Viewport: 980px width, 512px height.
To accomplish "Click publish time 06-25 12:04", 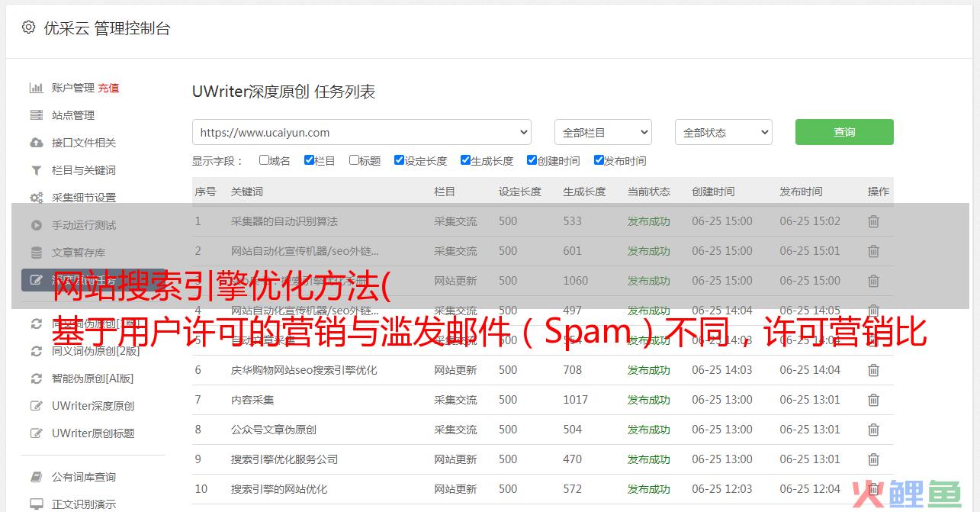I will tap(810, 489).
